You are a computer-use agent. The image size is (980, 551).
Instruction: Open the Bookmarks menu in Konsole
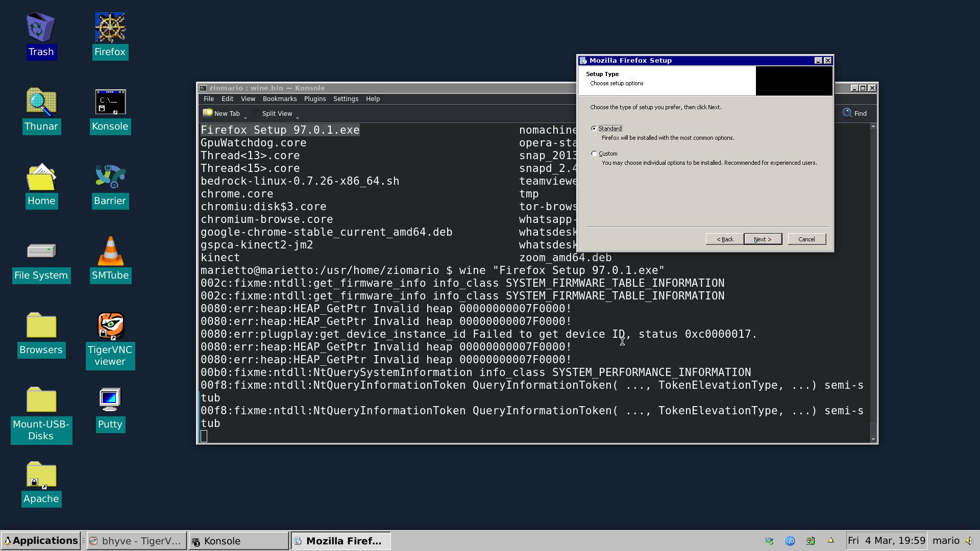click(x=280, y=98)
